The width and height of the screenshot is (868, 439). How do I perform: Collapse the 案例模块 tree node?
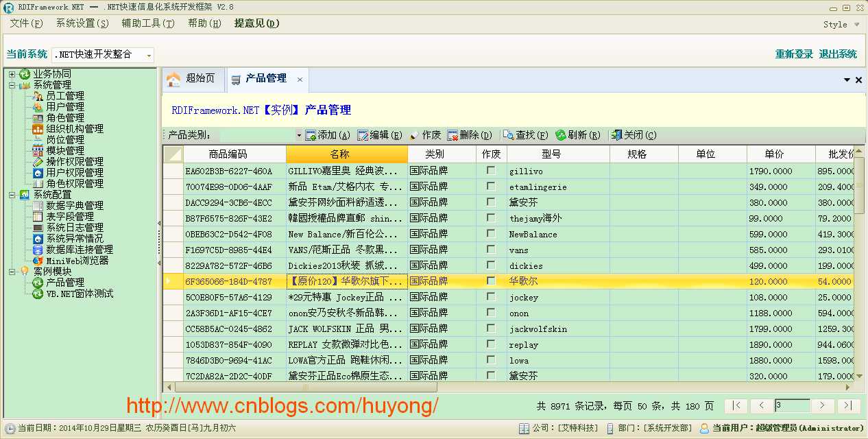tap(12, 272)
